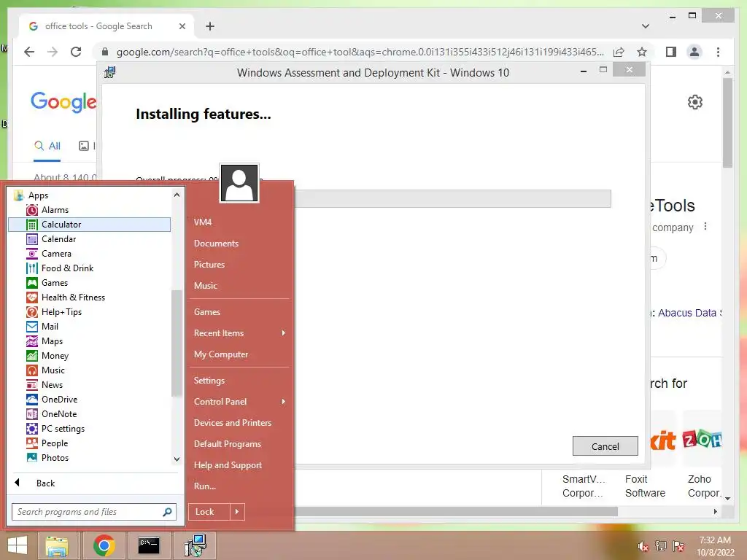747x560 pixels.
Task: Click the share page icon in address bar
Action: point(619,52)
